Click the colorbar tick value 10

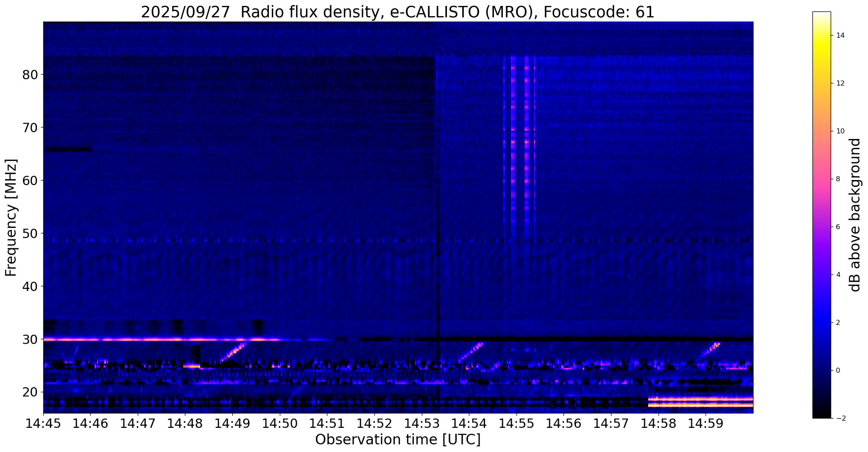840,131
